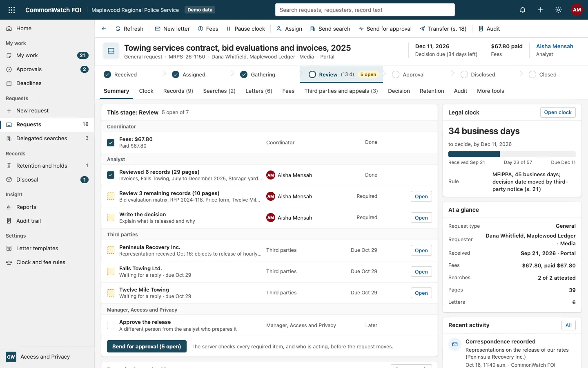The height and width of the screenshot is (368, 588).
Task: Open the Falls Towing Ltd. item
Action: 421,272
